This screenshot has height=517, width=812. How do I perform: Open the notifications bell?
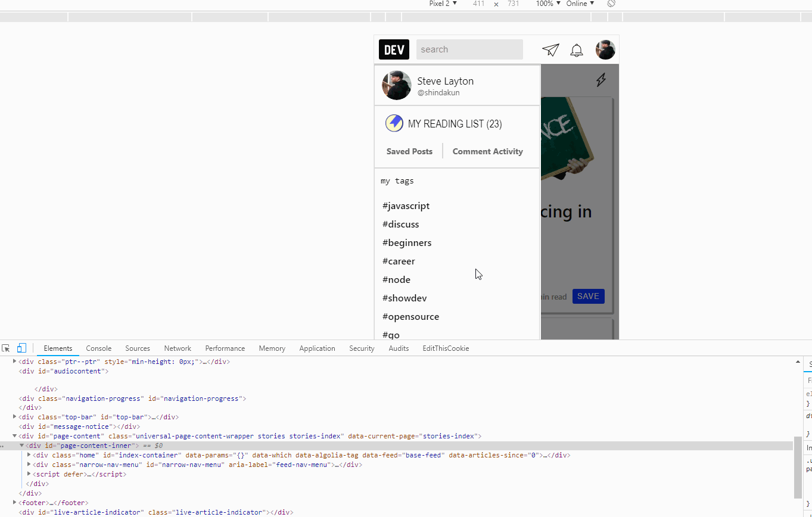(576, 50)
